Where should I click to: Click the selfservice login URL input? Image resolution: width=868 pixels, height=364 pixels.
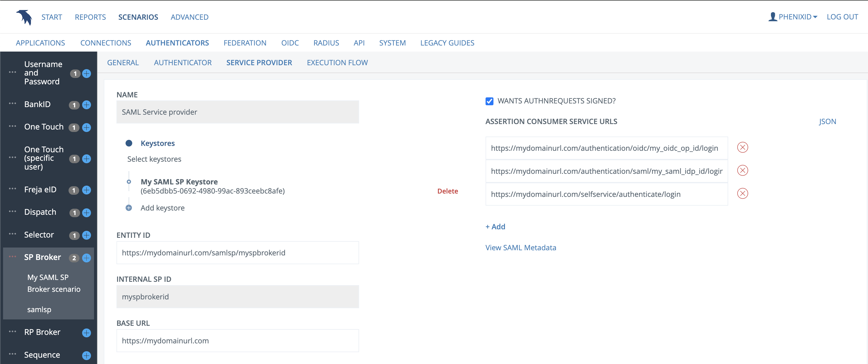point(607,194)
